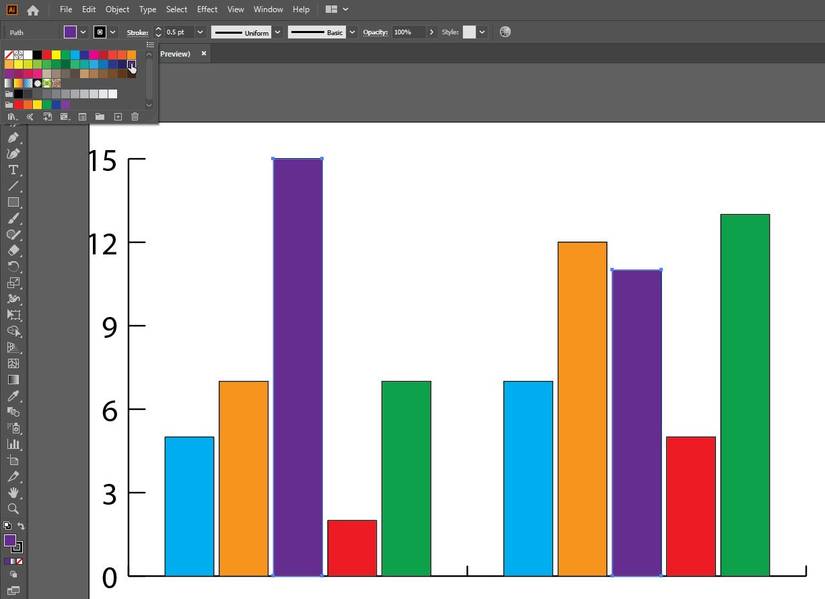Click the New Color Group icon

tap(100, 117)
